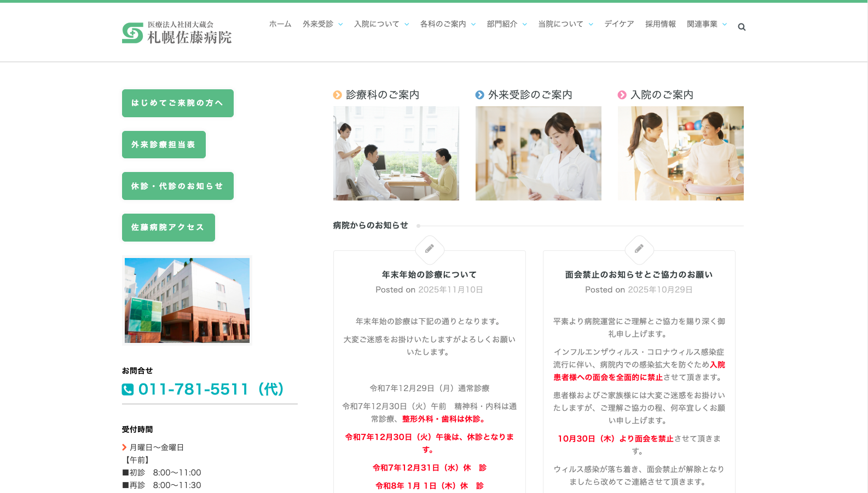This screenshot has height=493, width=868.
Task: Click pink arrow icon beside 入院のご案内
Action: tap(622, 95)
